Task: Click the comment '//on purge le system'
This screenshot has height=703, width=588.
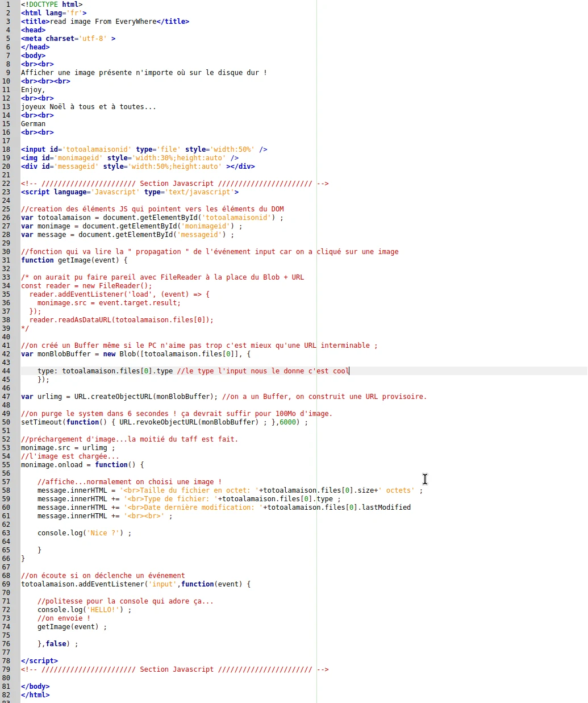Action: click(x=66, y=414)
